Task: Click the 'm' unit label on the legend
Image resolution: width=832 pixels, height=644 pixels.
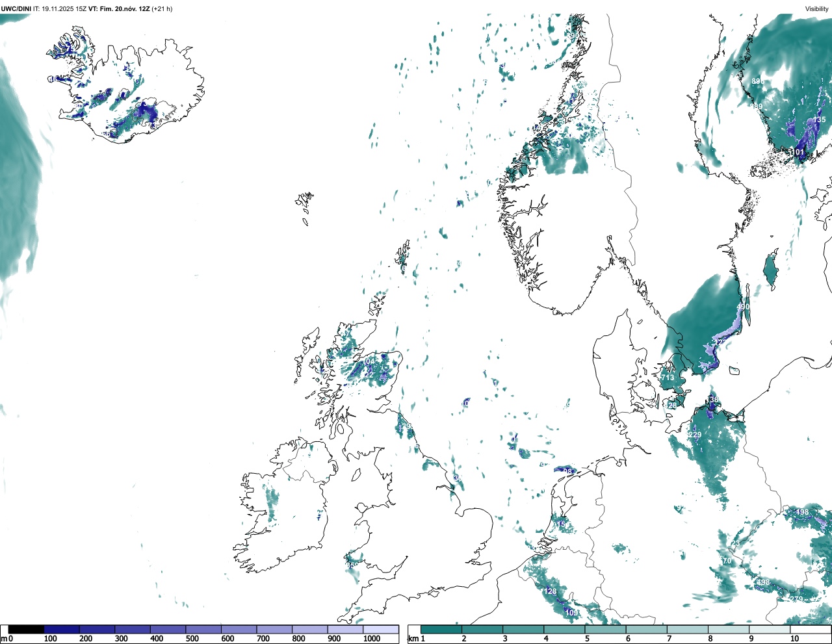Action: (4, 639)
